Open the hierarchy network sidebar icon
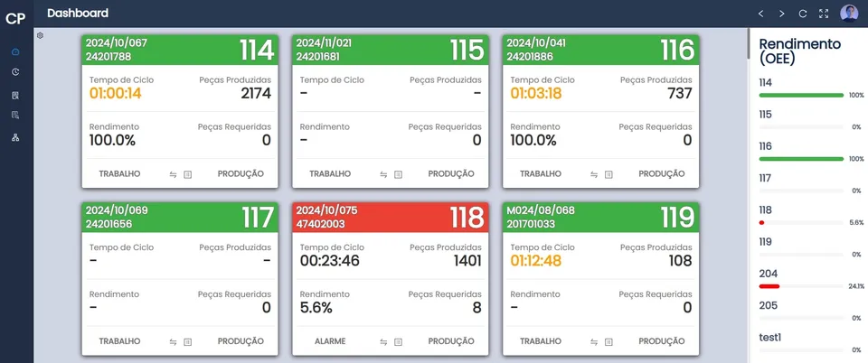 click(x=15, y=137)
